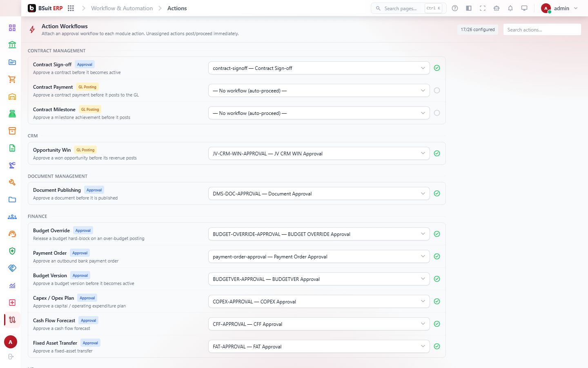Click the empty status circle for Contract Payment
This screenshot has height=368, width=588.
[x=437, y=90]
